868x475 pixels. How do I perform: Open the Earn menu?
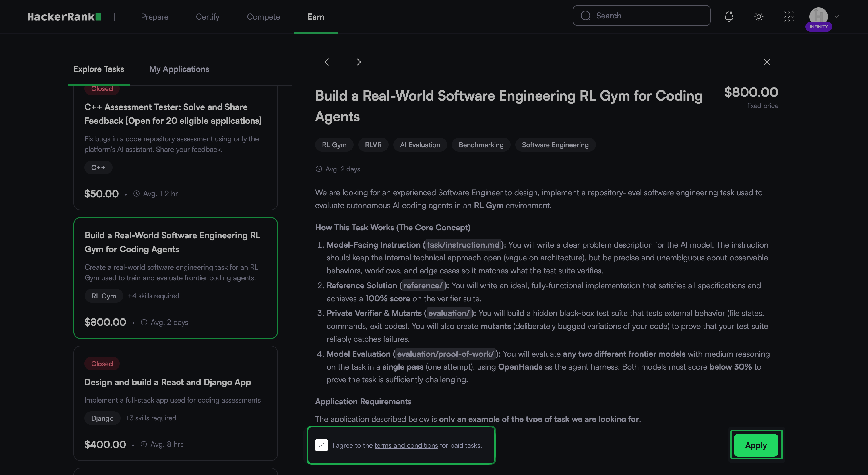click(316, 17)
